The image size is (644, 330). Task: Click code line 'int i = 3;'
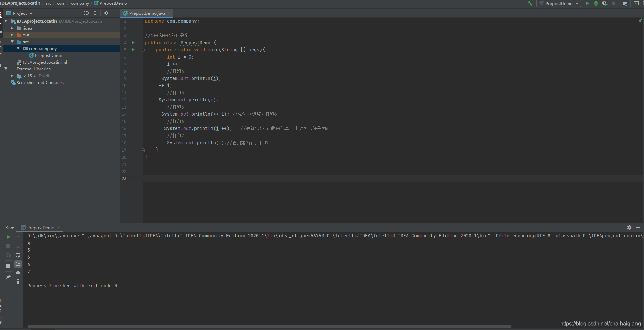click(x=180, y=57)
